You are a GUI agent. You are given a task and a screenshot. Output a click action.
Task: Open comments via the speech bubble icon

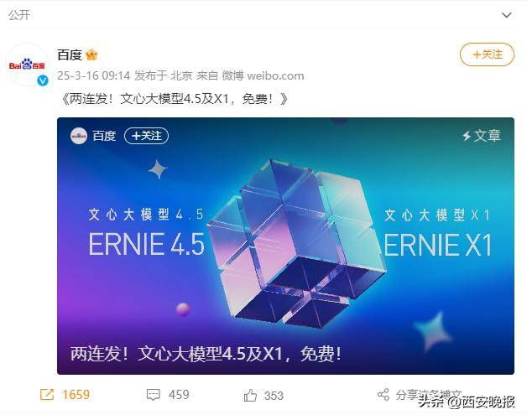pos(154,395)
